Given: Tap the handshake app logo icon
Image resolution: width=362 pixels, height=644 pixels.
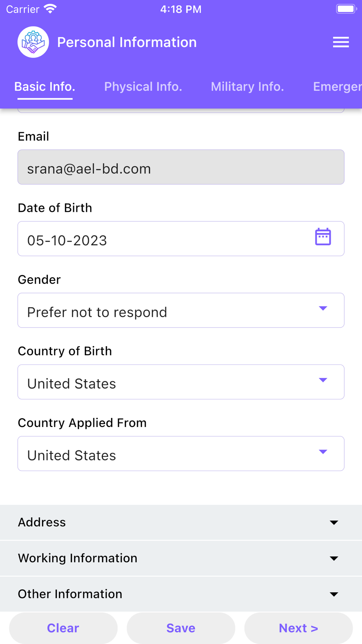Looking at the screenshot, I should (x=33, y=42).
